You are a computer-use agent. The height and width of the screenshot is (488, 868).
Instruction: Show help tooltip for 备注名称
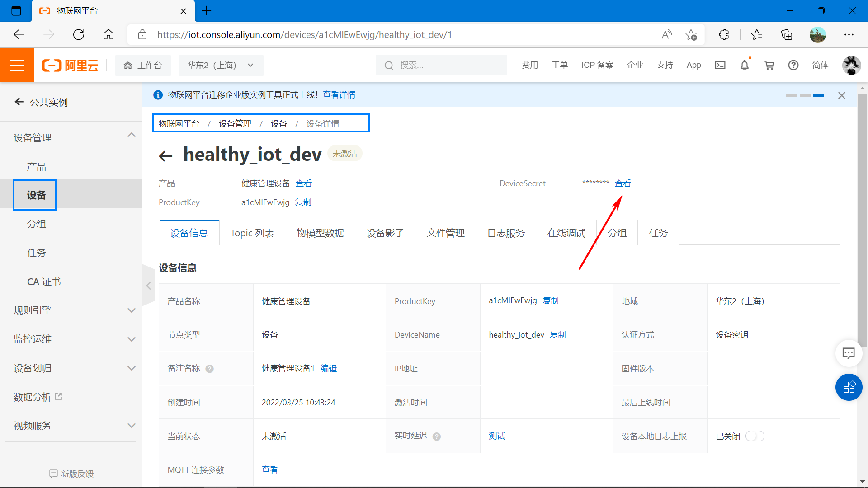pos(209,369)
